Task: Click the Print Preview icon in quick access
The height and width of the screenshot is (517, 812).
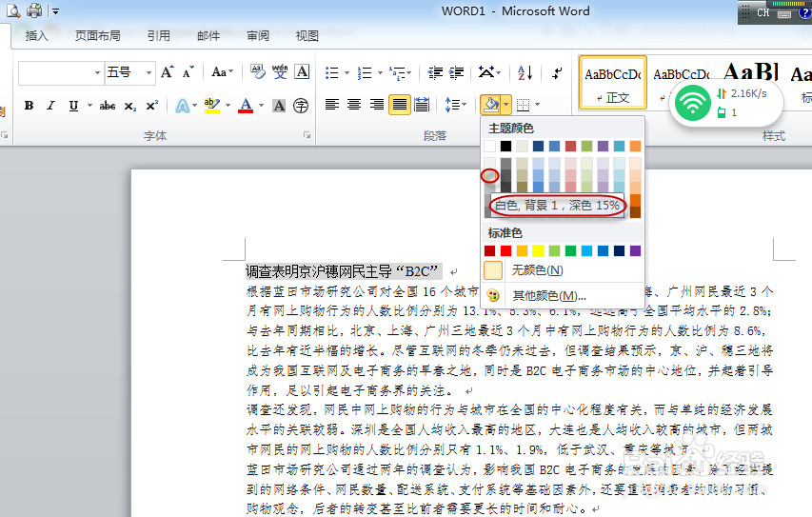Action: (13, 10)
